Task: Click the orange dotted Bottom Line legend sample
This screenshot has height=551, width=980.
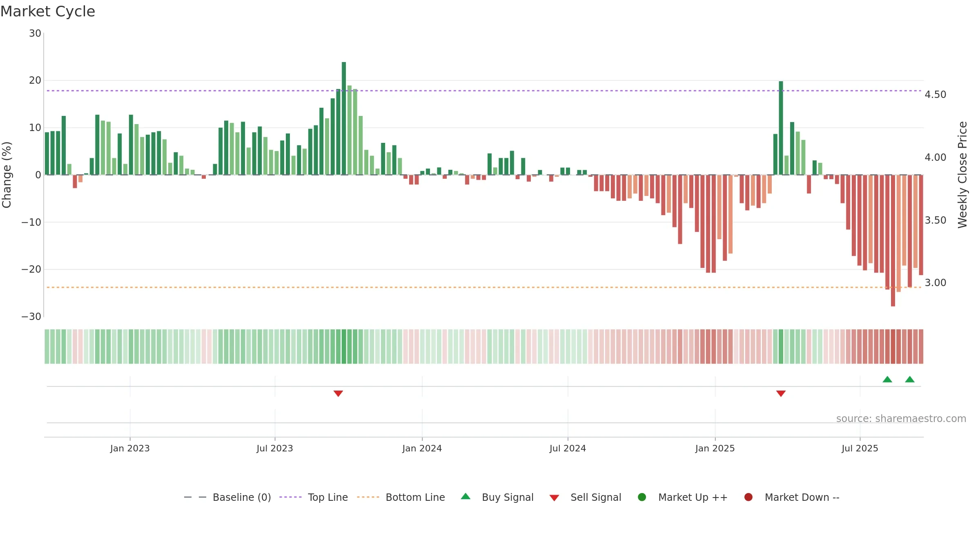Action: coord(368,497)
